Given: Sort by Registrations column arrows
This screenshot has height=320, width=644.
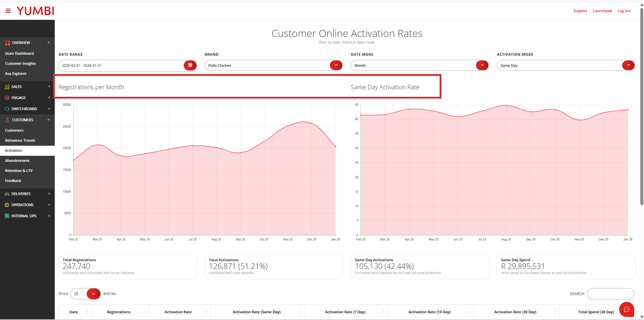Looking at the screenshot, I should (x=144, y=312).
